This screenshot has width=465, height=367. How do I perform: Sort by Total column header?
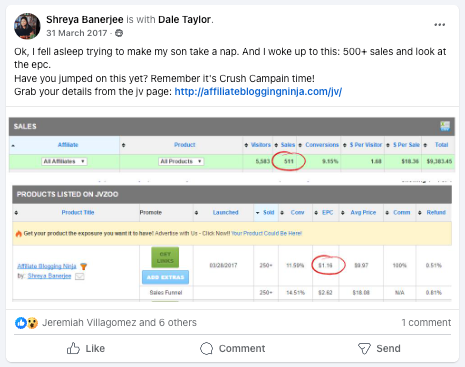(441, 145)
